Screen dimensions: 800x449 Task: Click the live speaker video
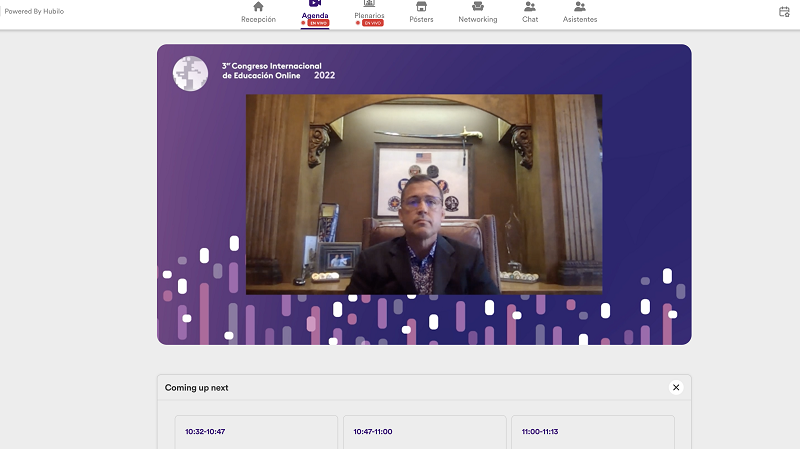click(x=424, y=194)
